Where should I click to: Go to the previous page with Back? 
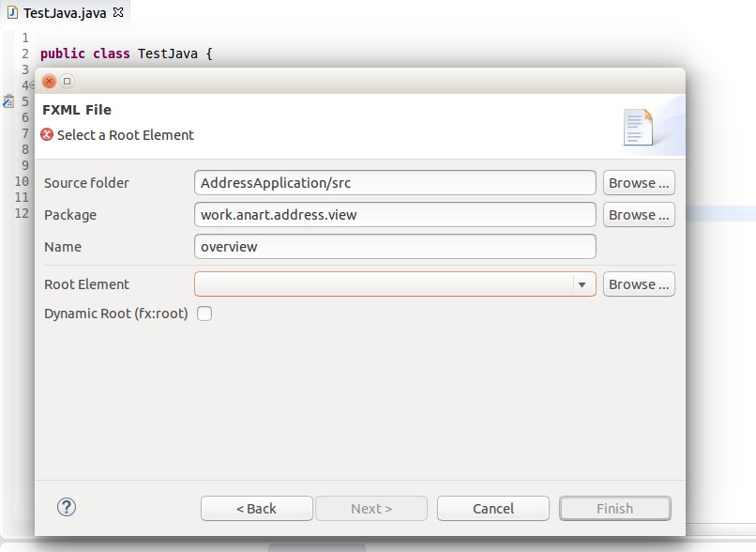click(256, 509)
